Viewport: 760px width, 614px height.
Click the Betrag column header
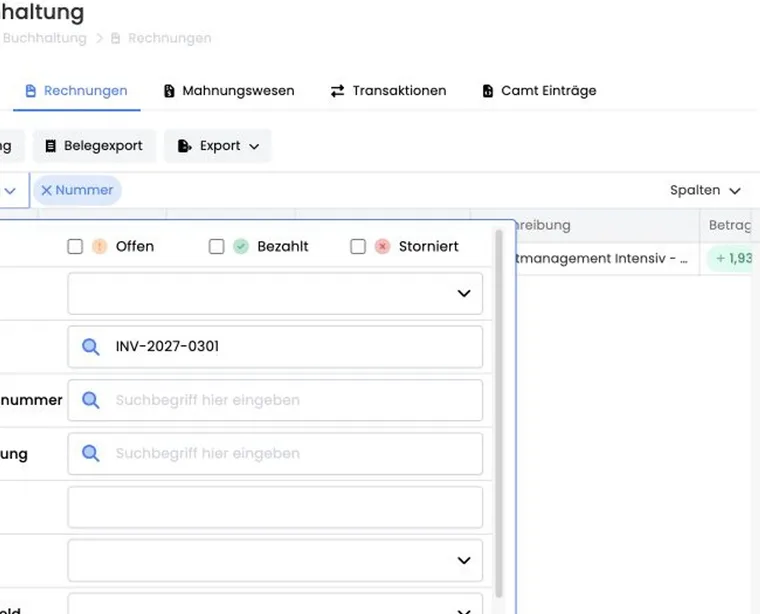[729, 225]
